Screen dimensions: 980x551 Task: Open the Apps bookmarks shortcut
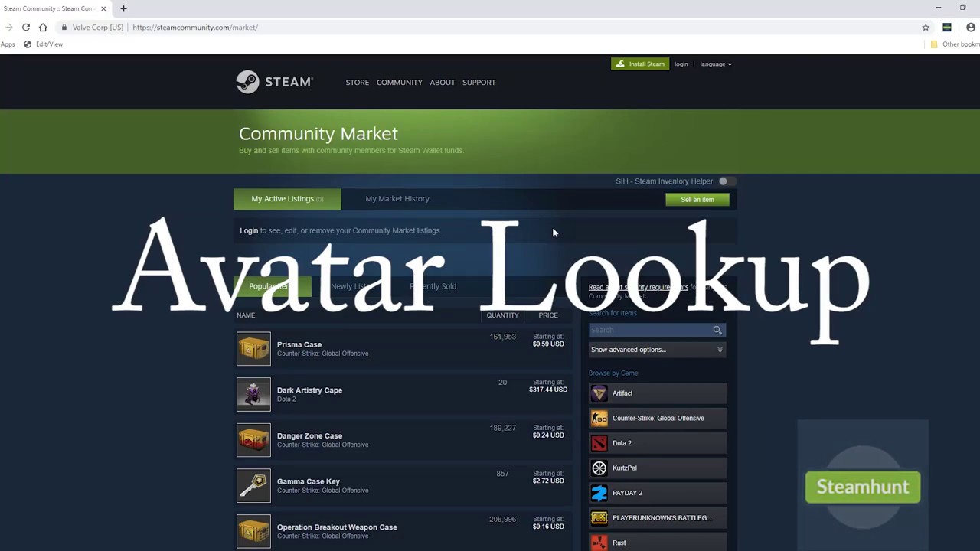(8, 44)
